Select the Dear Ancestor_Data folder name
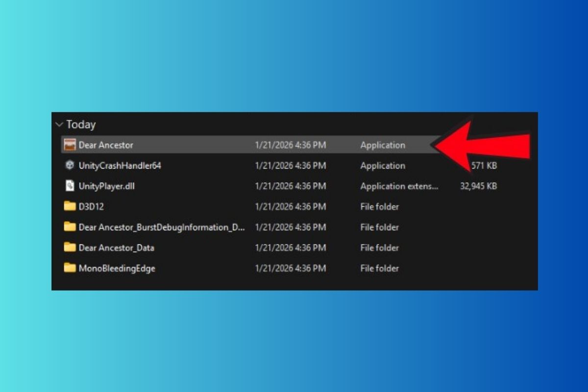The image size is (588, 392). 116,248
